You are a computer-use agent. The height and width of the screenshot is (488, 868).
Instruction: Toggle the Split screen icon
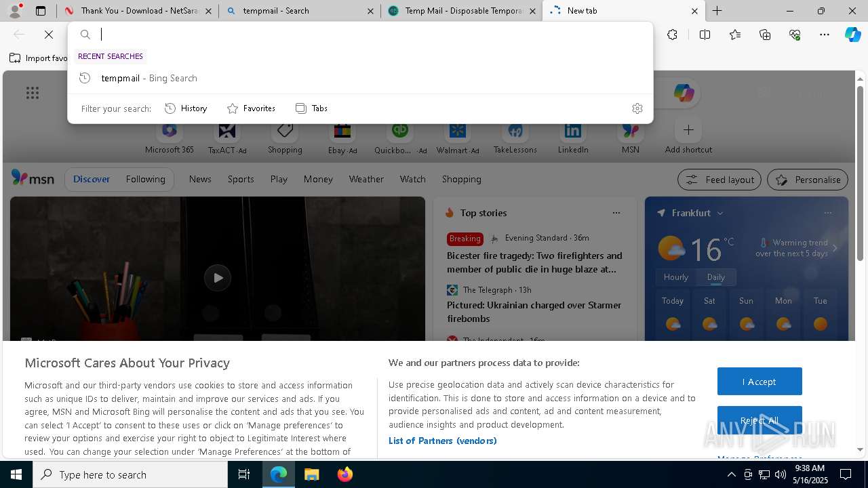(x=705, y=35)
